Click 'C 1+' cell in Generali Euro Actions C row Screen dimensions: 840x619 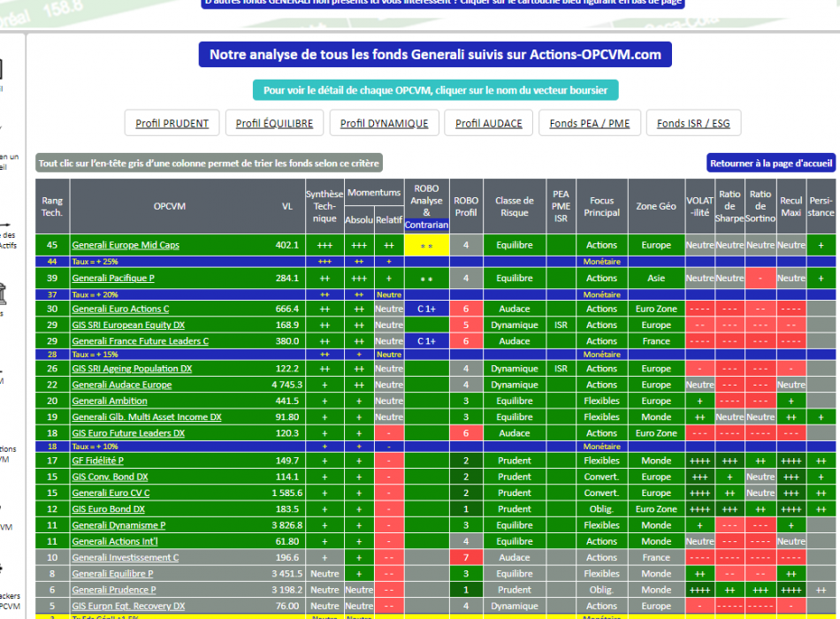coord(426,309)
